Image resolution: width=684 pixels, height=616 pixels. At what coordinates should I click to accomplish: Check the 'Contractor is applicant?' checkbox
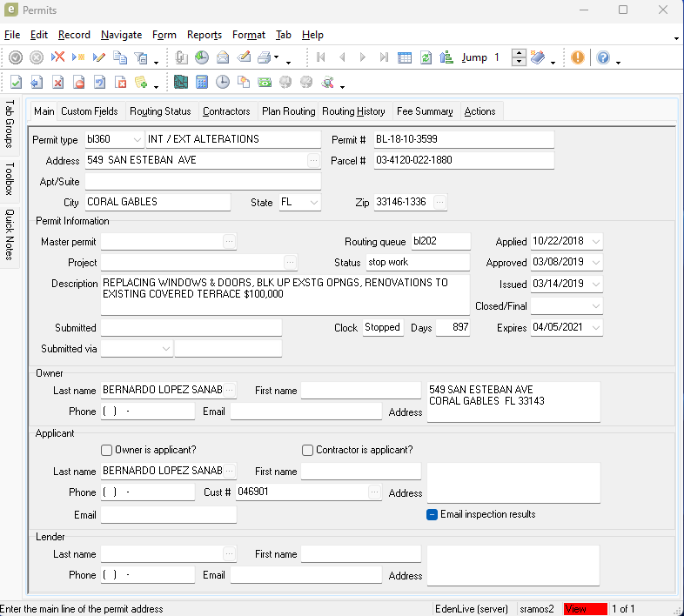pyautogui.click(x=307, y=450)
